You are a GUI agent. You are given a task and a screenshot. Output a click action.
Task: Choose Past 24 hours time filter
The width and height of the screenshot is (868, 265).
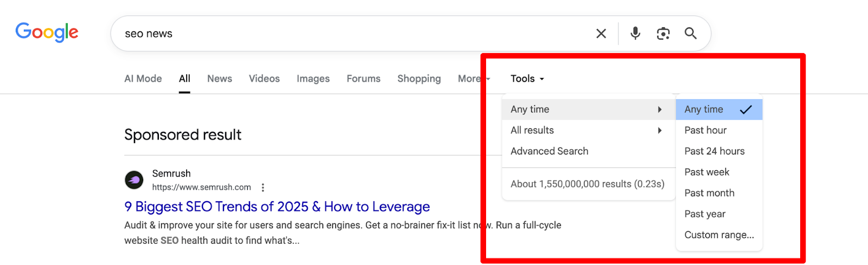click(x=714, y=151)
